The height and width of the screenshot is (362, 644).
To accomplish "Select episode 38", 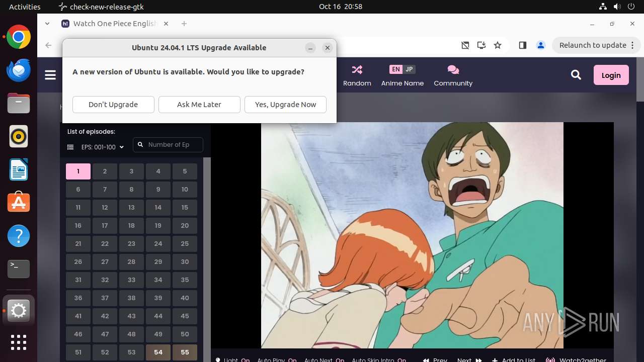I will 131,298.
